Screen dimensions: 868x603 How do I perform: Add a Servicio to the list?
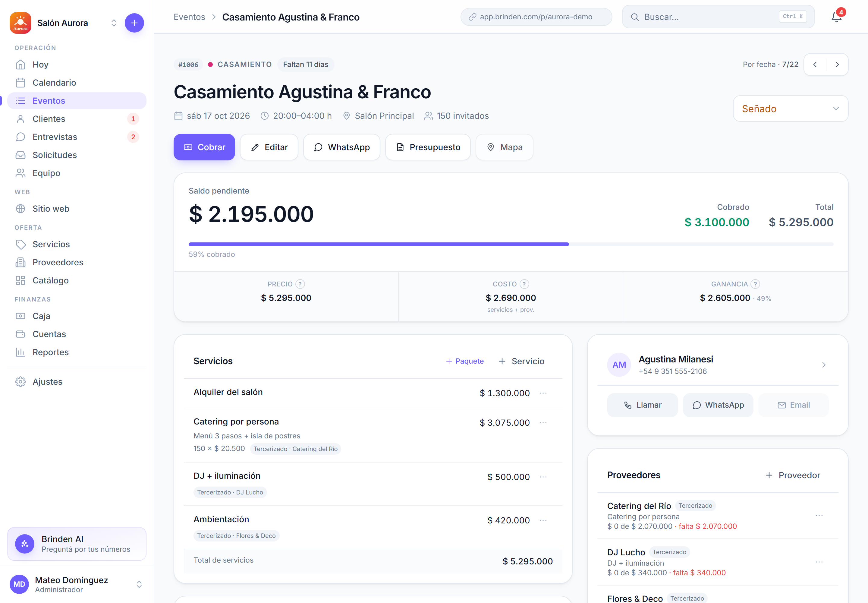pyautogui.click(x=522, y=361)
